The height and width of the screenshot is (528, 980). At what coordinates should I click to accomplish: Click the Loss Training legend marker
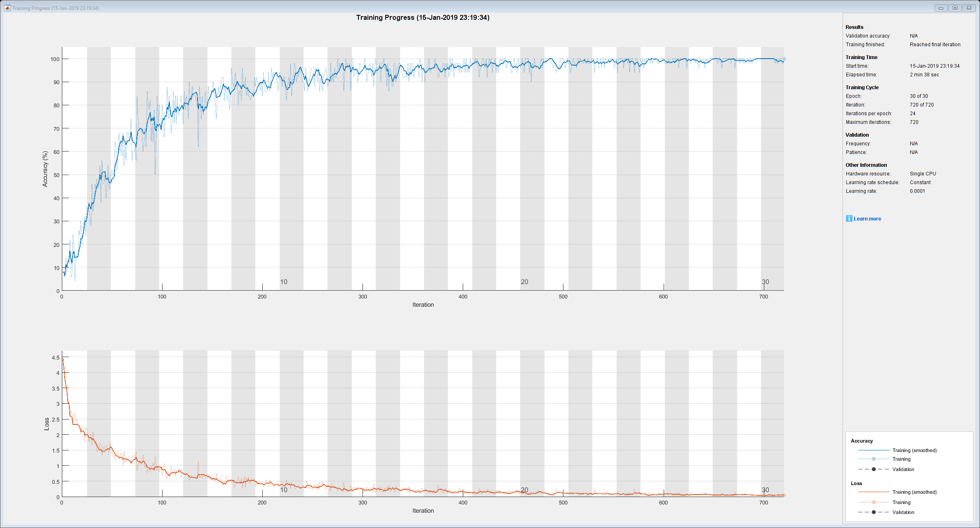[874, 502]
